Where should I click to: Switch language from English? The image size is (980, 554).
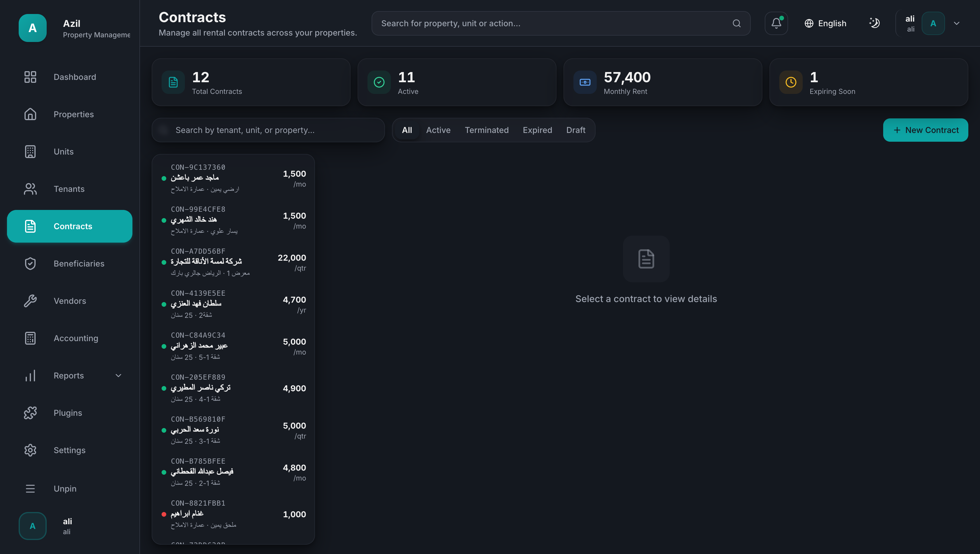(x=825, y=23)
